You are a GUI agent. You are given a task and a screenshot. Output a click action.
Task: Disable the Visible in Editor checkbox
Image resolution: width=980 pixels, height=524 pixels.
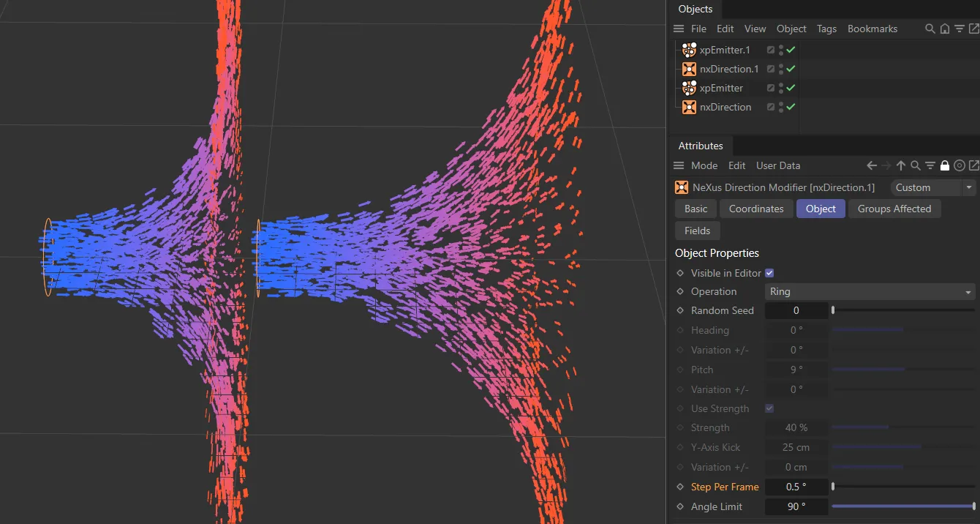[x=769, y=272]
